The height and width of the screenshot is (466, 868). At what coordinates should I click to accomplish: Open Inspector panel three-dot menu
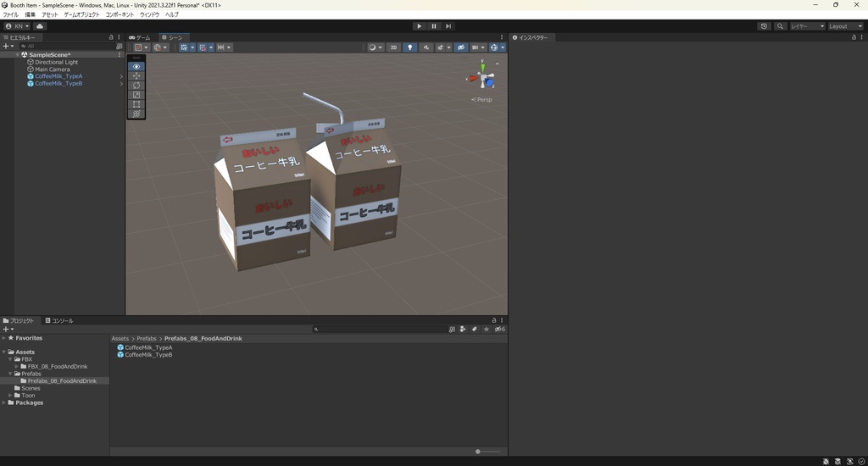(x=861, y=37)
